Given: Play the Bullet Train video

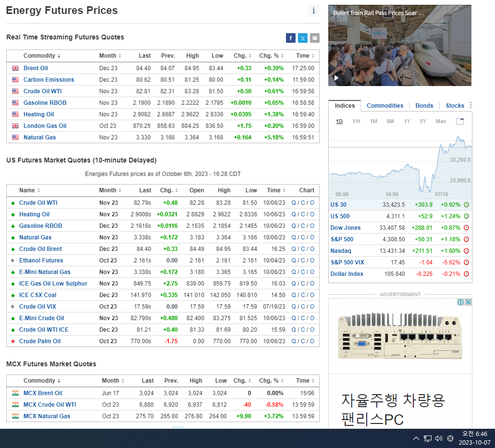Looking at the screenshot, I should 336,78.
